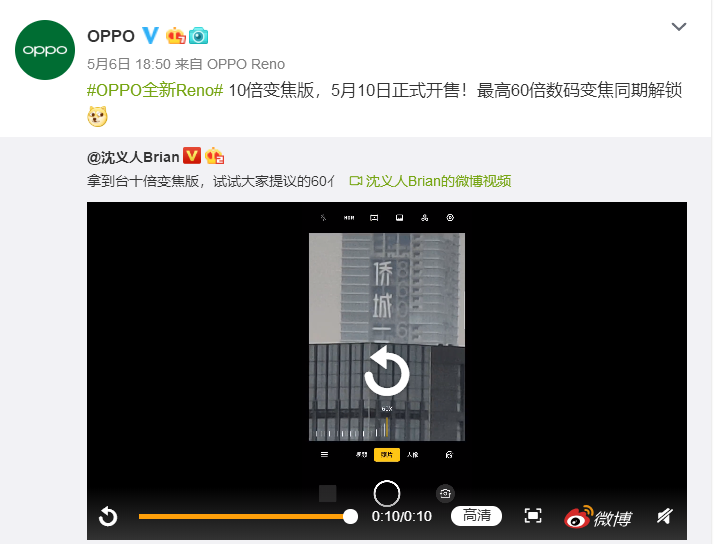Unmute the video with speaker icon
Image resolution: width=721 pixels, height=544 pixels.
664,516
